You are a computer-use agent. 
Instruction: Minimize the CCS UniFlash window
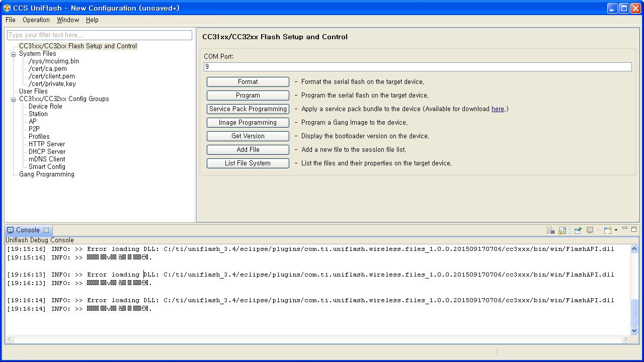click(x=612, y=8)
